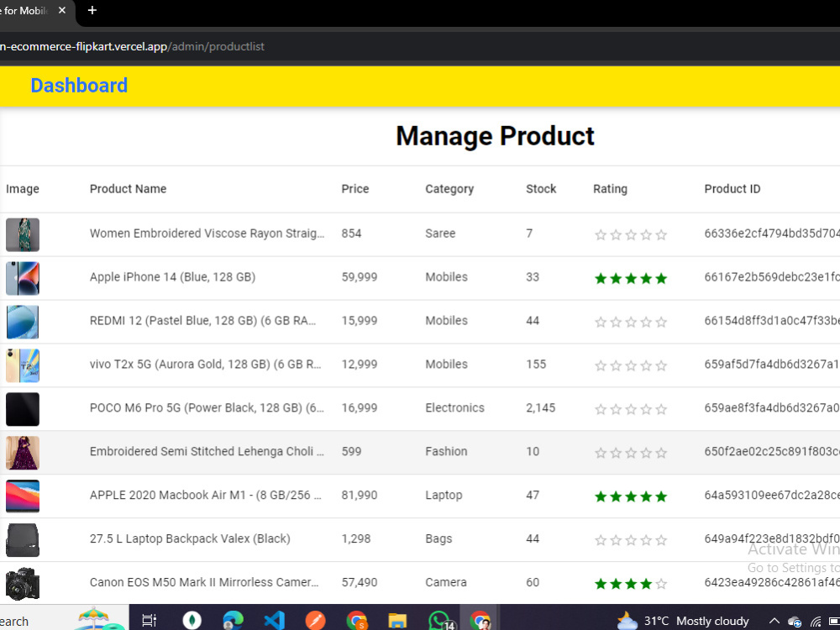This screenshot has height=630, width=840.
Task: Click the Women Embroidered saree thumbnail
Action: pos(23,234)
